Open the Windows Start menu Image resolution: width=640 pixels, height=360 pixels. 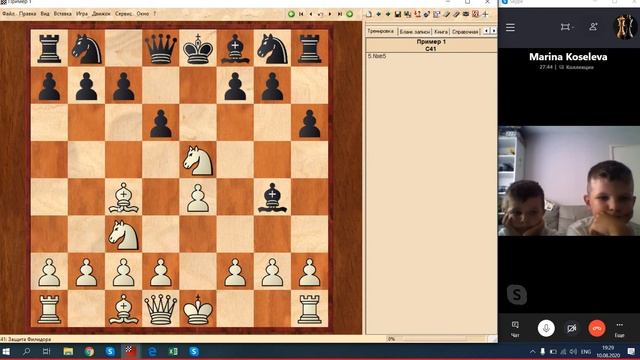coord(6,351)
